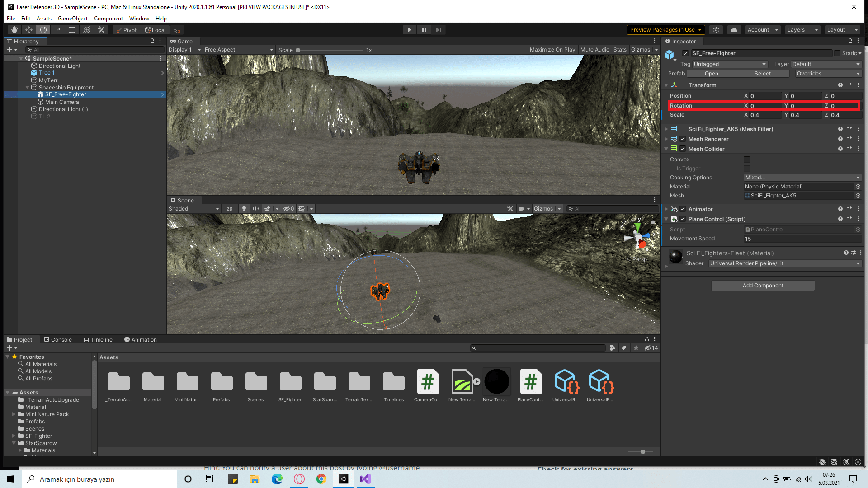Toggle the Static checkbox
This screenshot has width=868, height=488.
point(837,53)
